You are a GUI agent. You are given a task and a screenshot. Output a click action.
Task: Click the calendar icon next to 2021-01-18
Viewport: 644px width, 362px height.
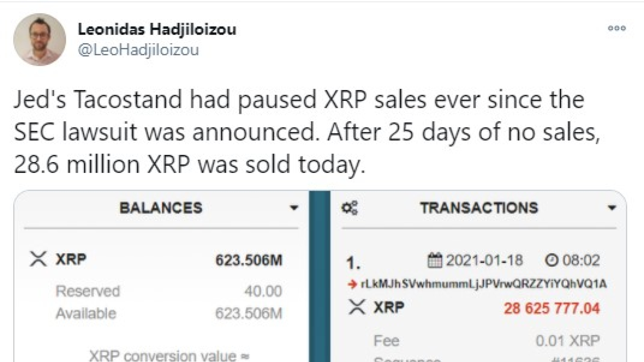tap(435, 260)
